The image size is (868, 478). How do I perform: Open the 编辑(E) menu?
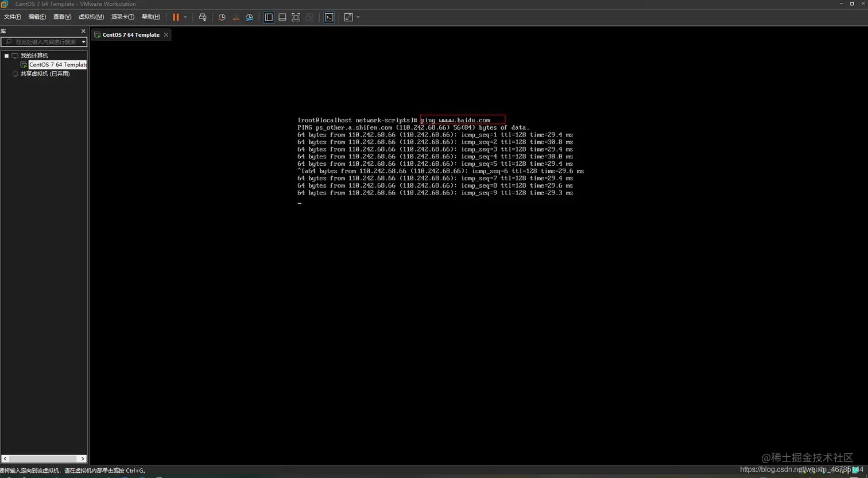37,17
